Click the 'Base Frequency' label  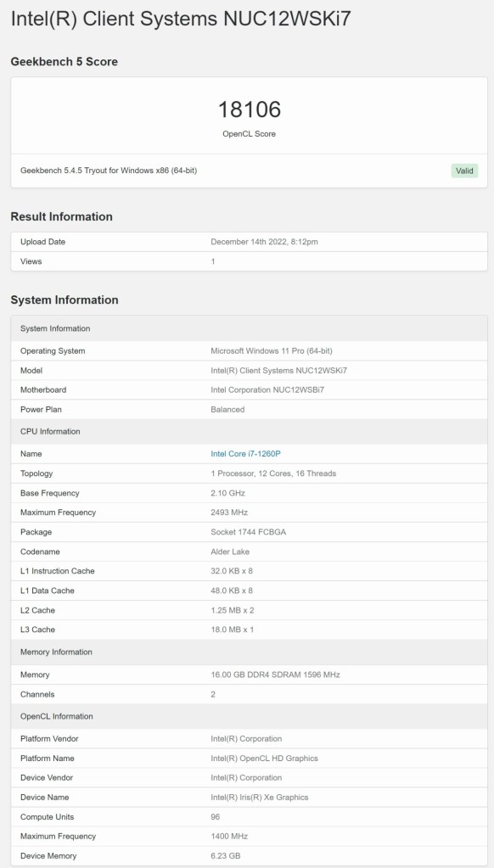tap(50, 493)
